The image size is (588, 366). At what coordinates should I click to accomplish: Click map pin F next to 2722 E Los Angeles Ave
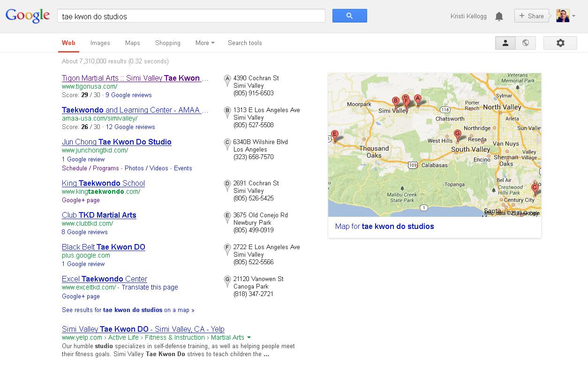[227, 249]
